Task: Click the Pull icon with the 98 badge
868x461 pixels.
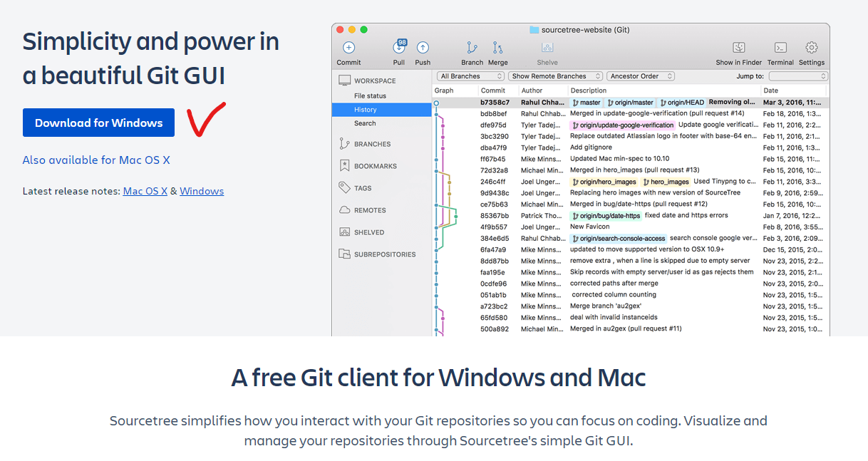Action: coord(399,47)
